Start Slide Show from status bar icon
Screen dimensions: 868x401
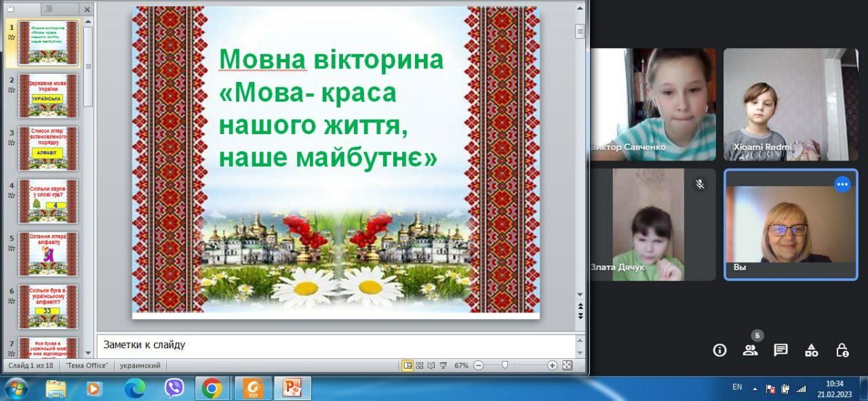coord(443,365)
